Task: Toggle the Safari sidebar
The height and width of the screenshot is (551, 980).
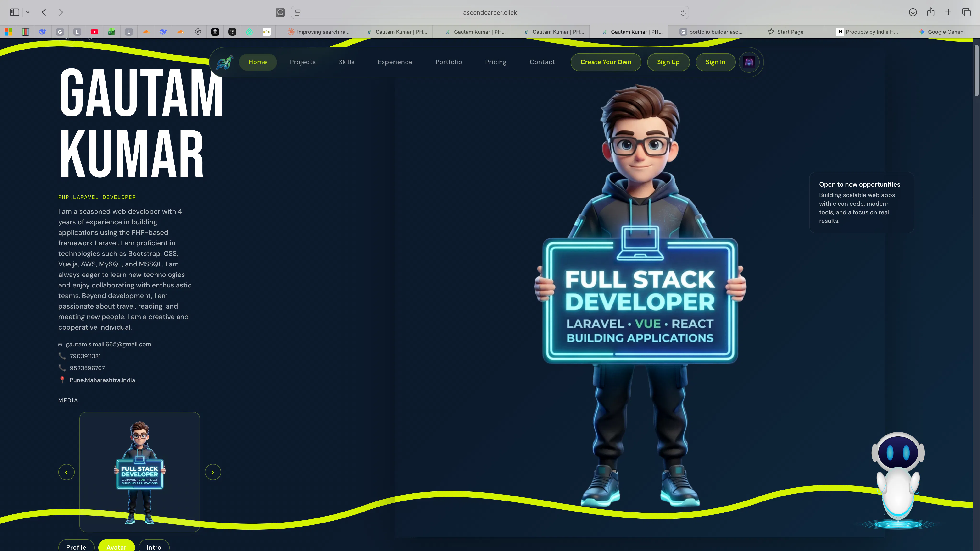Action: tap(14, 12)
